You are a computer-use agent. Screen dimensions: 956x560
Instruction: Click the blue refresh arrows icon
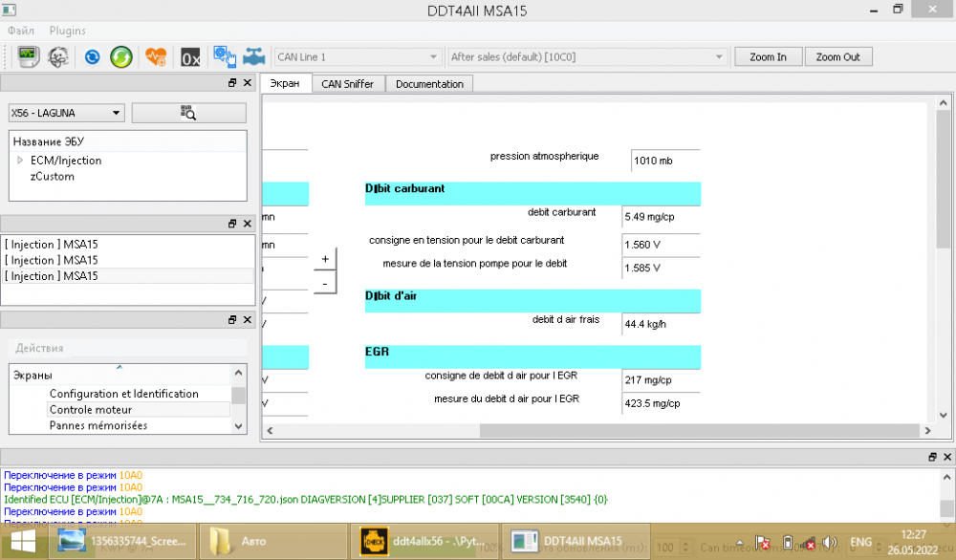click(92, 56)
